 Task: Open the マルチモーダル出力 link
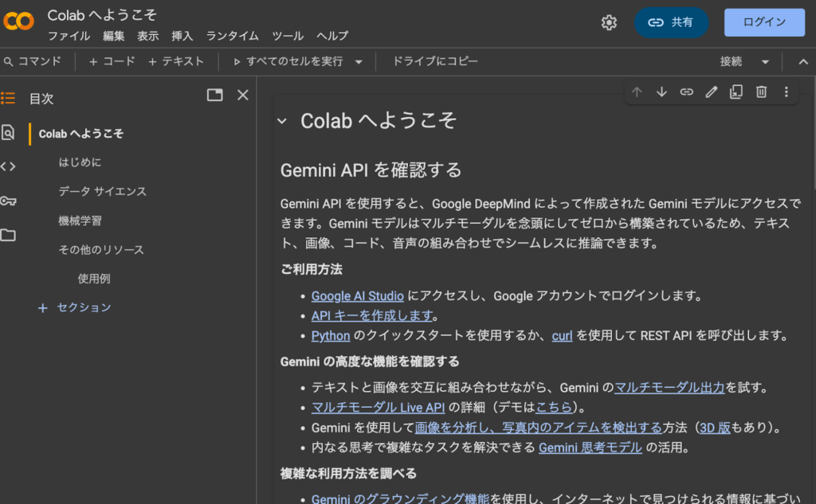pyautogui.click(x=669, y=388)
